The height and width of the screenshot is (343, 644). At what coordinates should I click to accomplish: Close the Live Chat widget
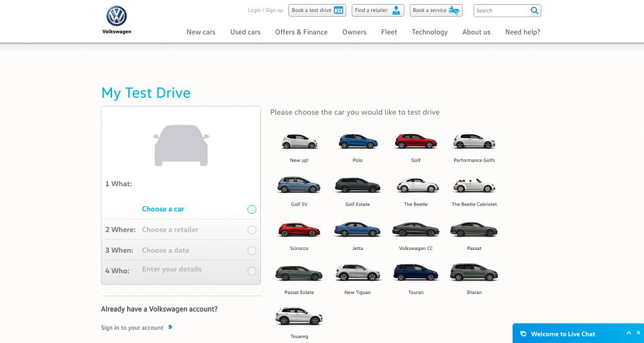(638, 333)
